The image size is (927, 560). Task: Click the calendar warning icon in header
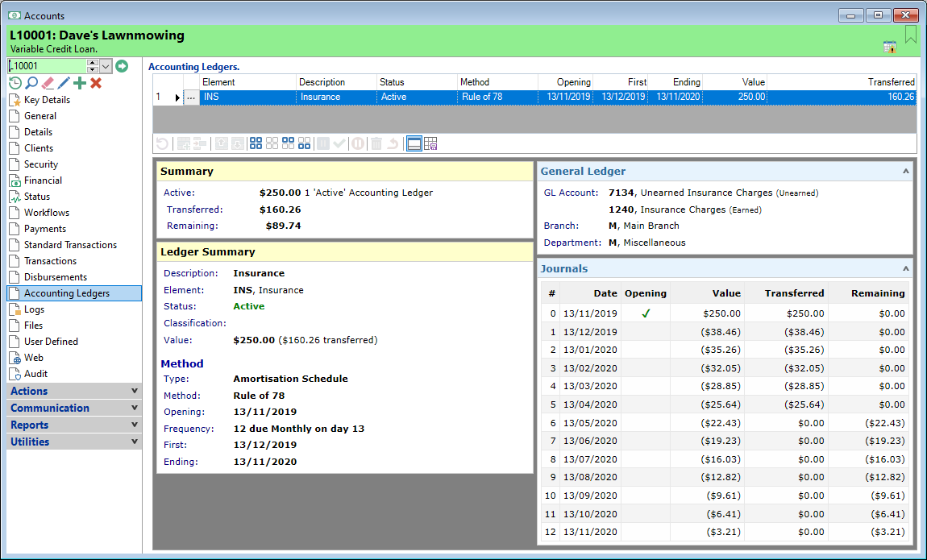point(890,47)
